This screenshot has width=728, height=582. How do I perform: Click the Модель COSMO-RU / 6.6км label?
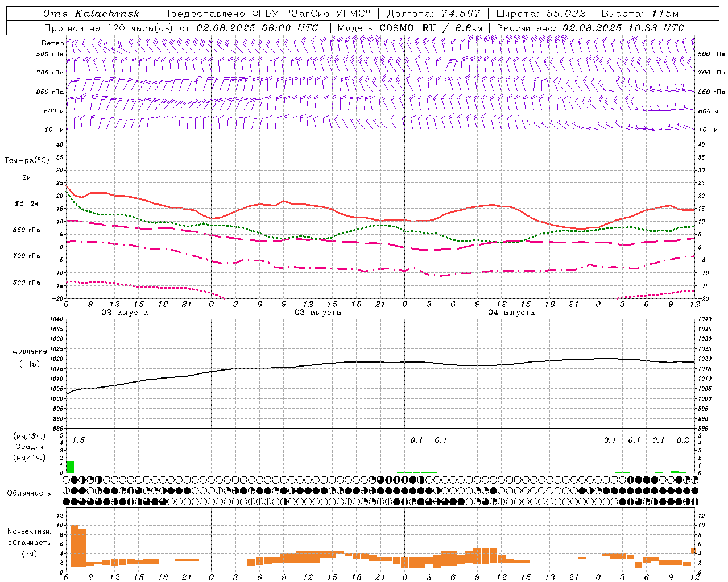410,28
